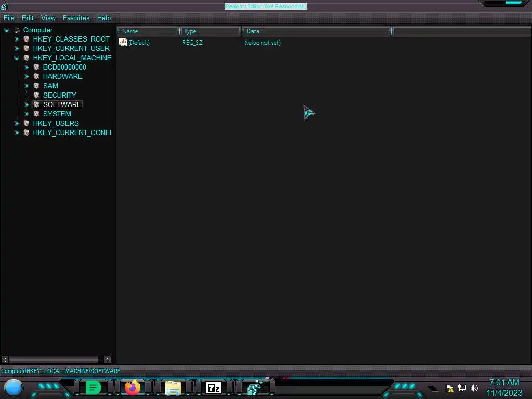This screenshot has height=399, width=532.
Task: Select the HKEY_CURRENT_CONFIG key
Action: tap(72, 132)
